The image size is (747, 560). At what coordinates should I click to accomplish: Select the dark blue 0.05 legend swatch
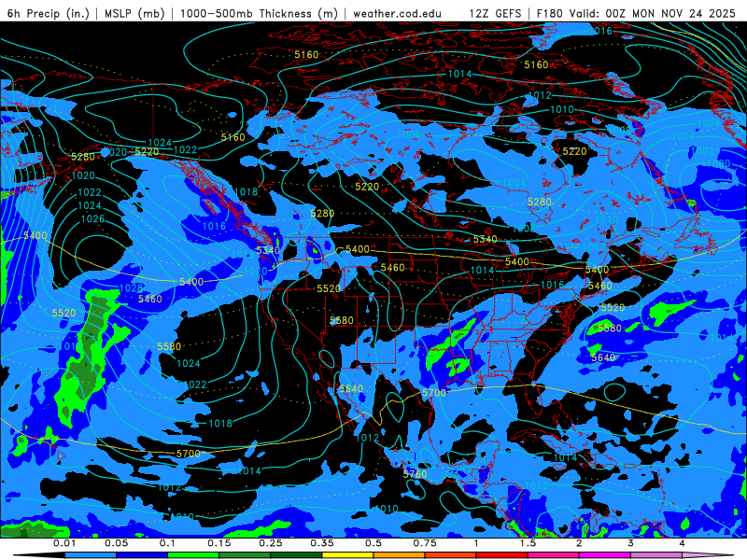point(142,555)
